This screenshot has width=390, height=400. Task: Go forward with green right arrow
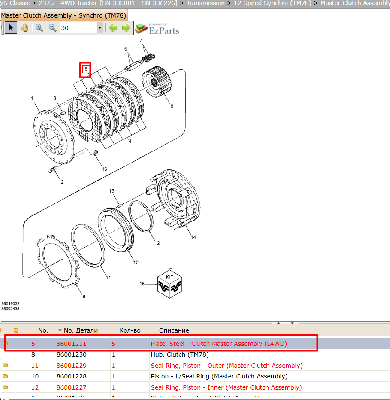(126, 28)
